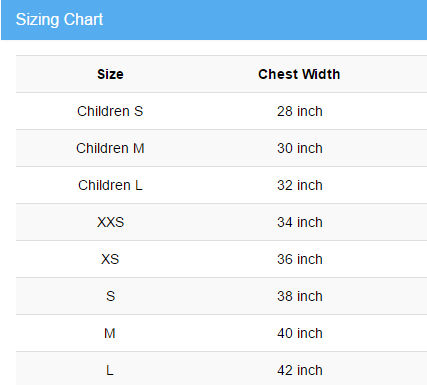The width and height of the screenshot is (427, 385).
Task: Click the 30 inch measurement
Action: tap(300, 148)
